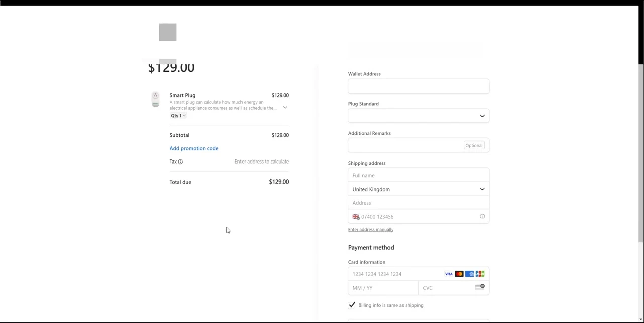The height and width of the screenshot is (323, 644).
Task: Click the Smart Plug product name
Action: point(182,95)
